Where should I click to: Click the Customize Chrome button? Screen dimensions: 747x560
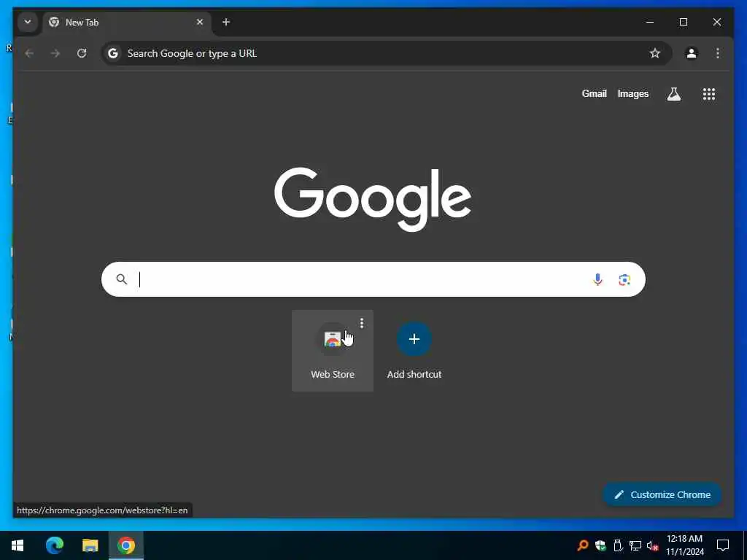[662, 495]
